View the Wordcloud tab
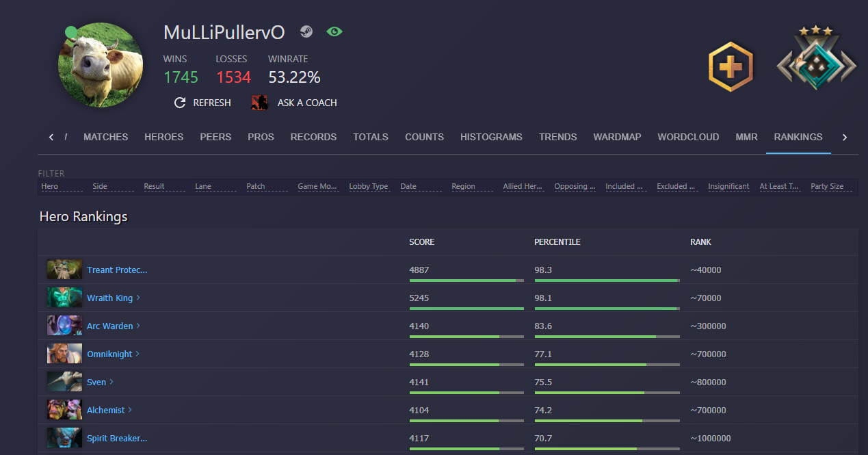868x455 pixels. pyautogui.click(x=688, y=137)
